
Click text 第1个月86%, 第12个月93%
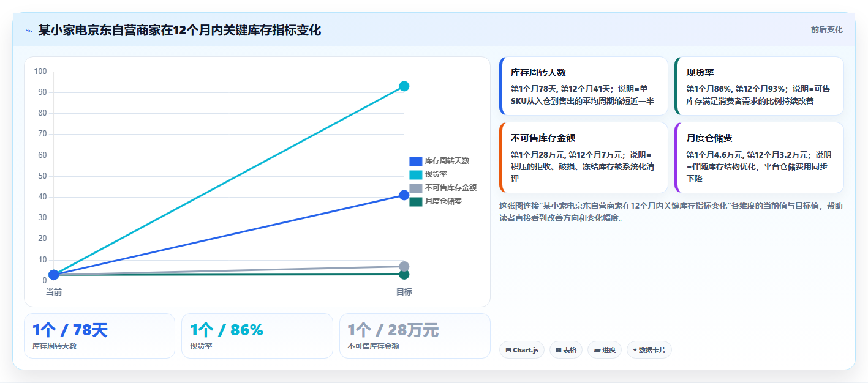pos(736,89)
